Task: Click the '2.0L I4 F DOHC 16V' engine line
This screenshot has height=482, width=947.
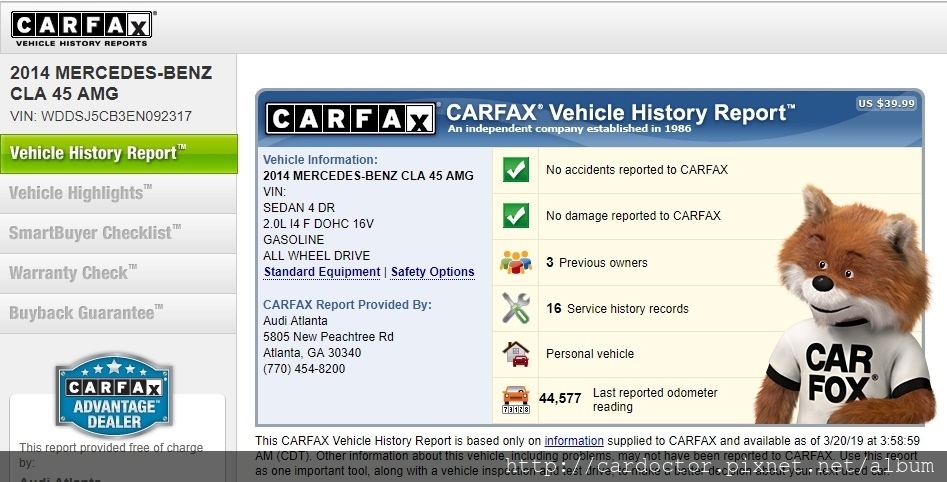Action: pyautogui.click(x=318, y=223)
